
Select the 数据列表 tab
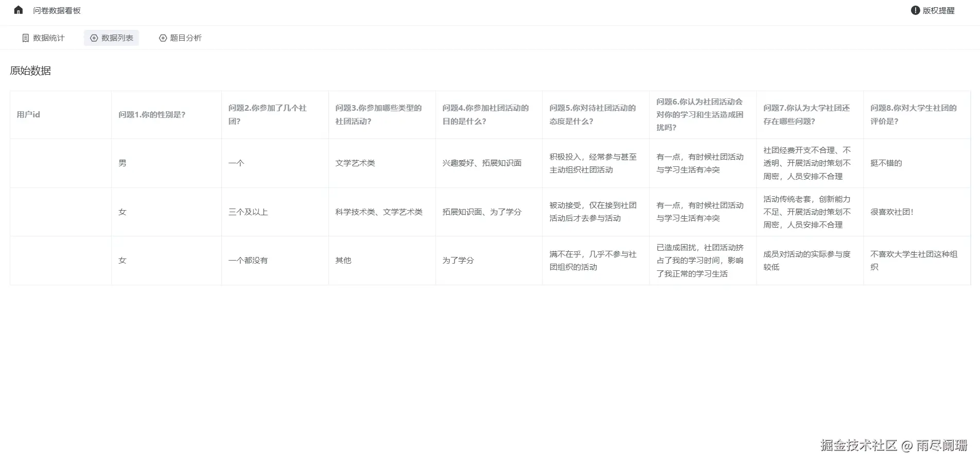(112, 38)
